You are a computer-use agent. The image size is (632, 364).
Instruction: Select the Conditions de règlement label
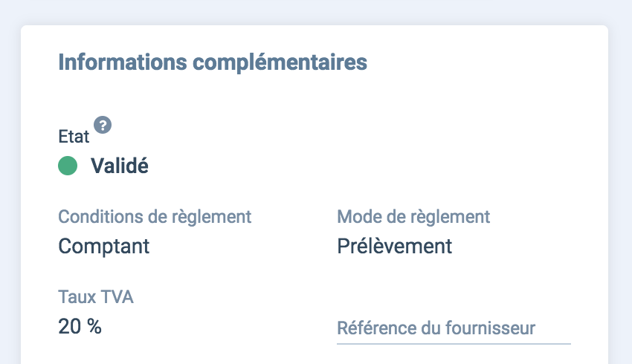pos(155,217)
